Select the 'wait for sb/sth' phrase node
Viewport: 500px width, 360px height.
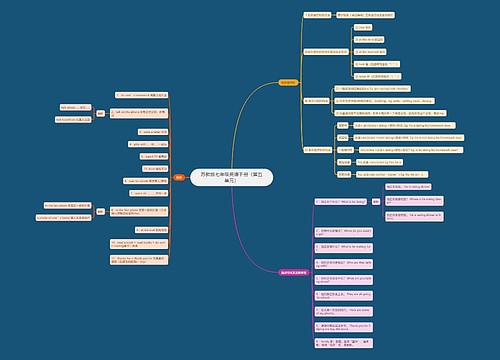[x=145, y=181]
